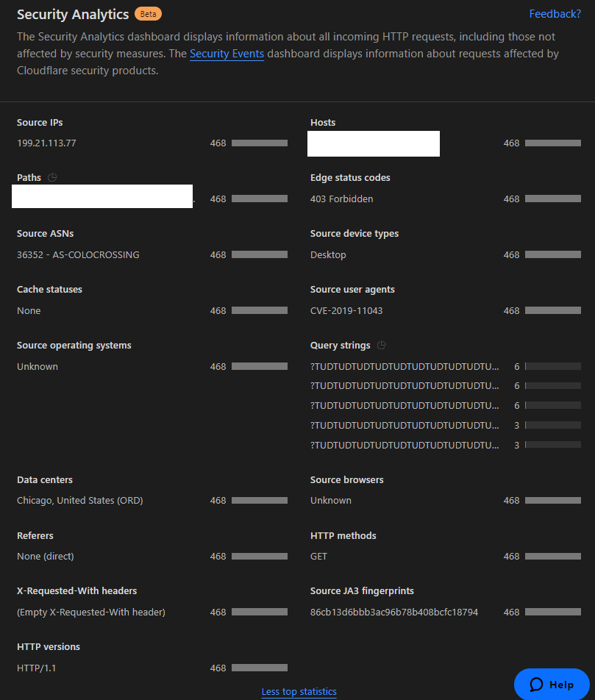Select None (direct) under Referers

click(46, 556)
